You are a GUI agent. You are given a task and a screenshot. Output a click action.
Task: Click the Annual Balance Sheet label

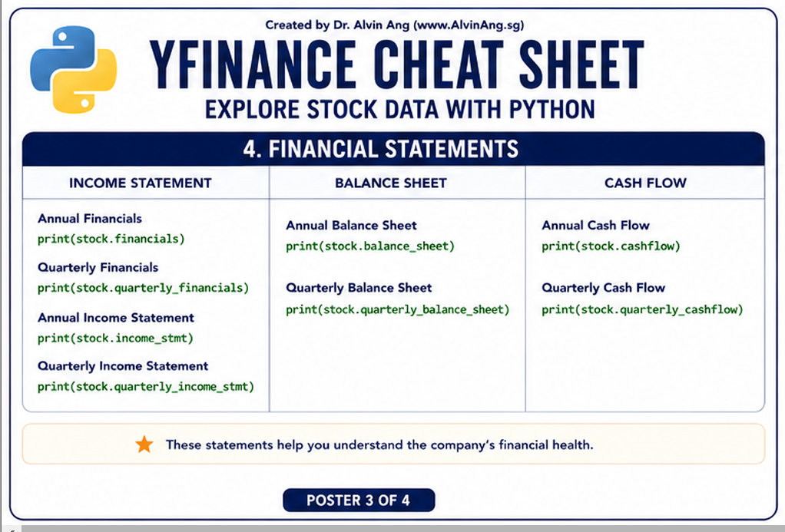(351, 226)
